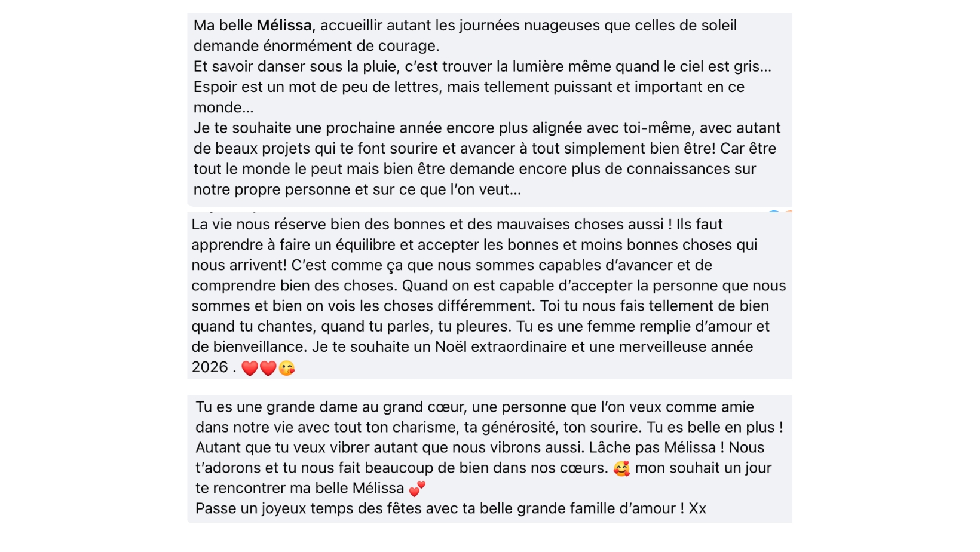Viewport: 980px width, 552px height.
Task: Click the year "2026" in second comment
Action: (x=210, y=367)
